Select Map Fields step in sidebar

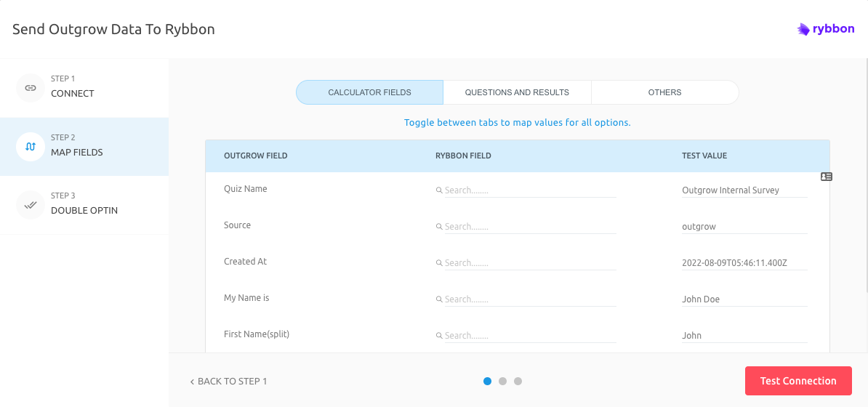click(x=84, y=147)
